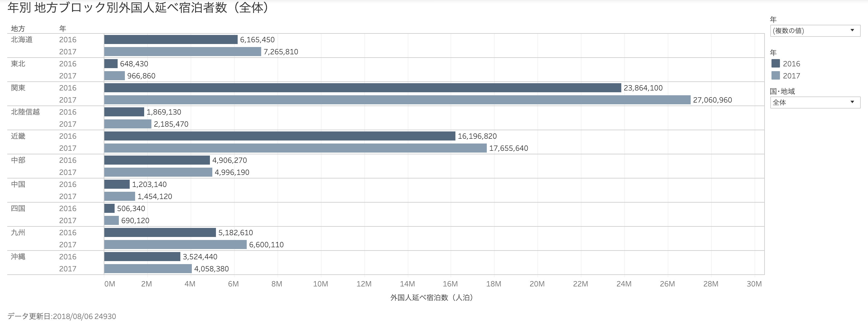This screenshot has height=325, width=868.
Task: Click the 2016 legend color swatch
Action: 775,64
